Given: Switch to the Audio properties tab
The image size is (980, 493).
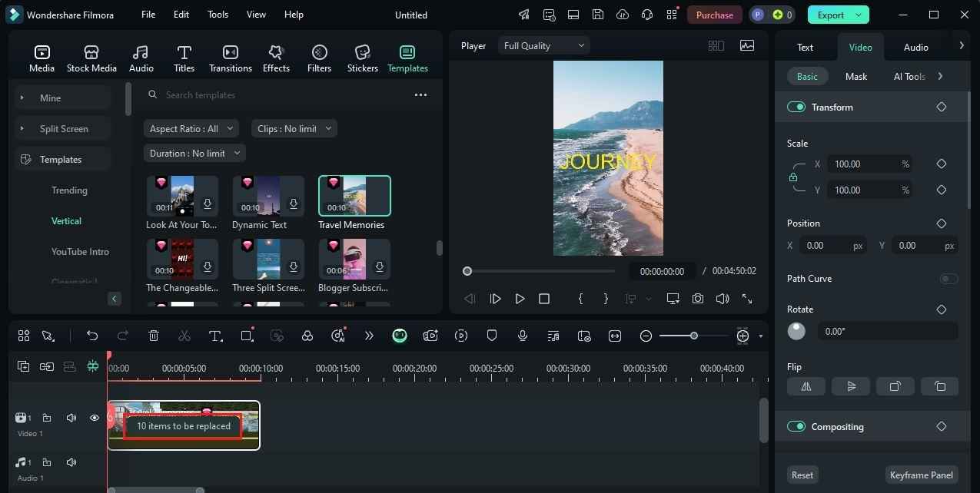Looking at the screenshot, I should [x=915, y=47].
